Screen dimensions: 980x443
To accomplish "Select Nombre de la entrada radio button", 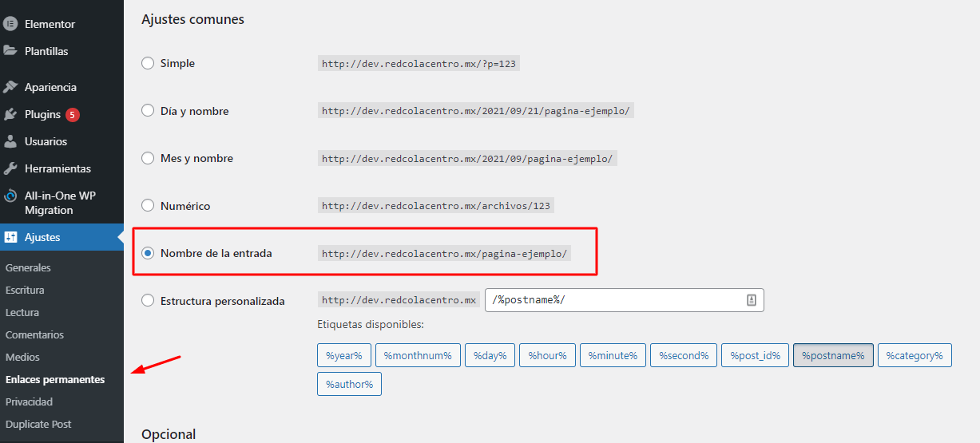I will pyautogui.click(x=148, y=253).
